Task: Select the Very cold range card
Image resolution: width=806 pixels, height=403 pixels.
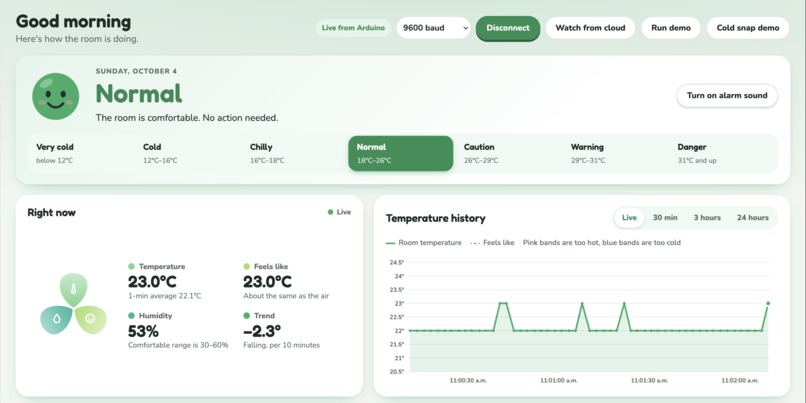Action: 80,153
